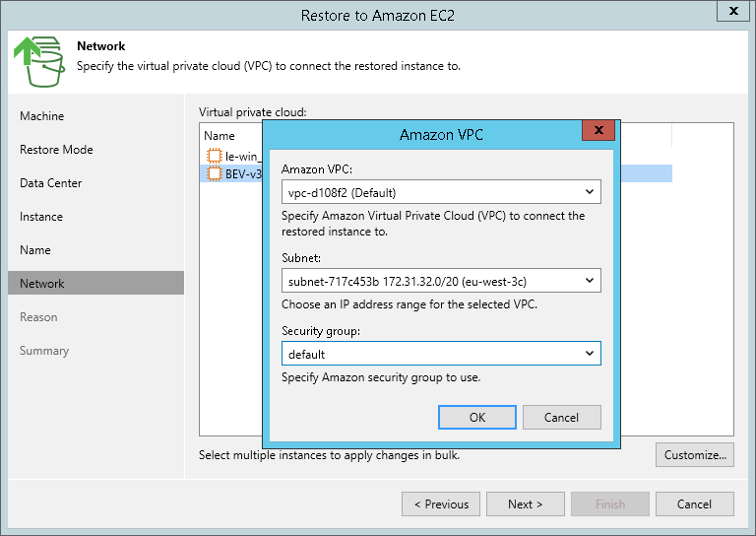Select the le-win instance row

click(231, 156)
